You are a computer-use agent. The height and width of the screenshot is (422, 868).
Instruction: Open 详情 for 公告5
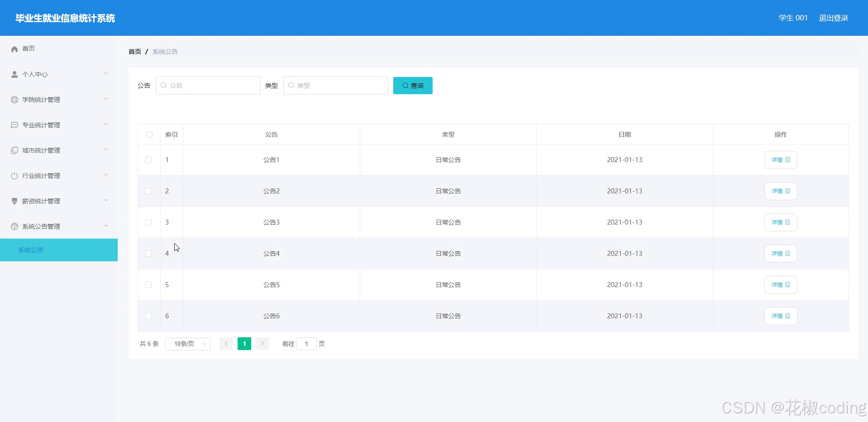pos(781,285)
